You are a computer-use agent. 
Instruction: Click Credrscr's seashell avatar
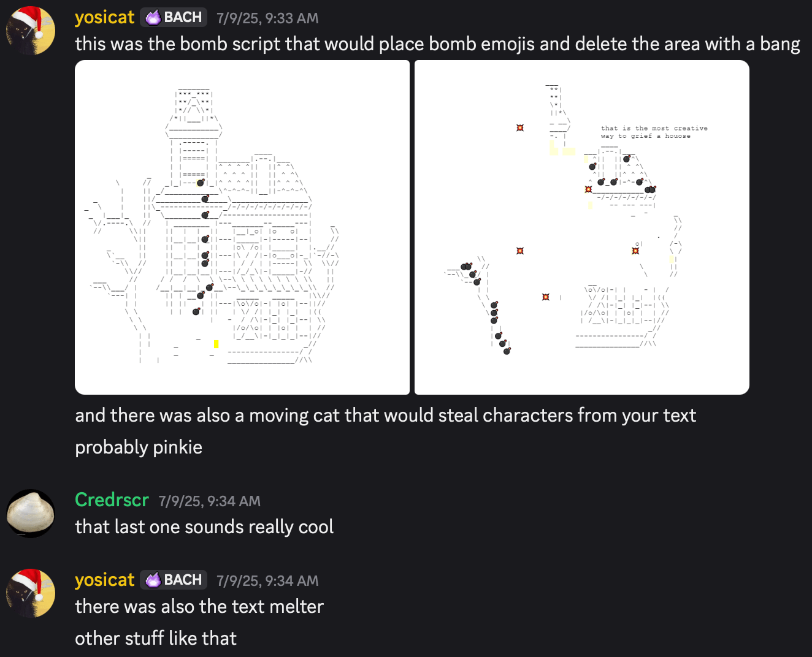tap(31, 513)
